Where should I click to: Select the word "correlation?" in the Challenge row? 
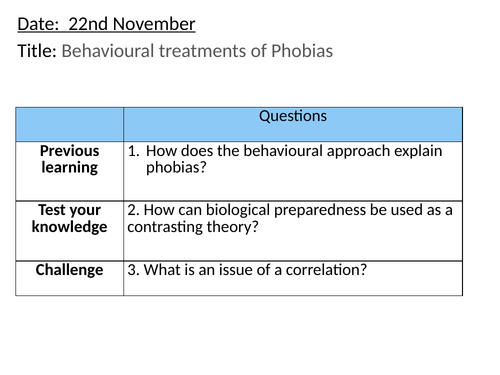pyautogui.click(x=326, y=270)
